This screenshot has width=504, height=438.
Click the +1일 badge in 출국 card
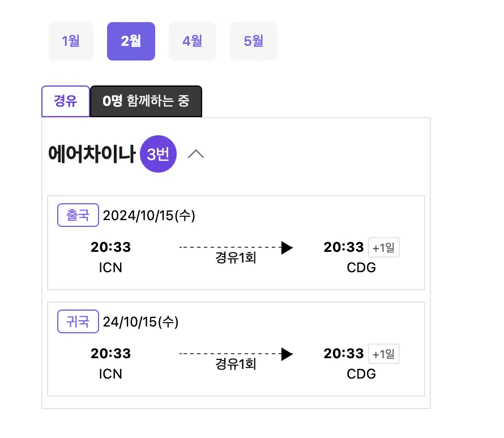point(384,248)
